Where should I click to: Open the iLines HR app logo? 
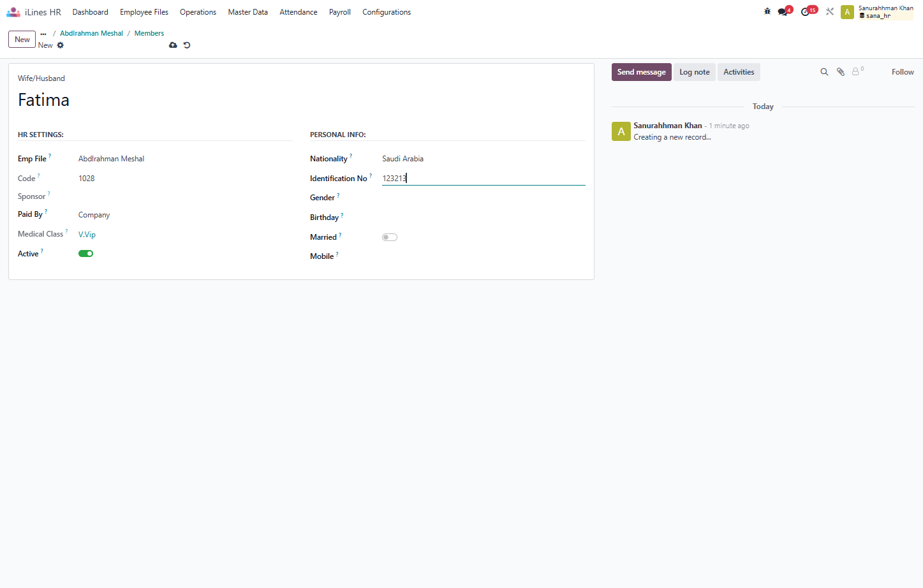[x=13, y=12]
